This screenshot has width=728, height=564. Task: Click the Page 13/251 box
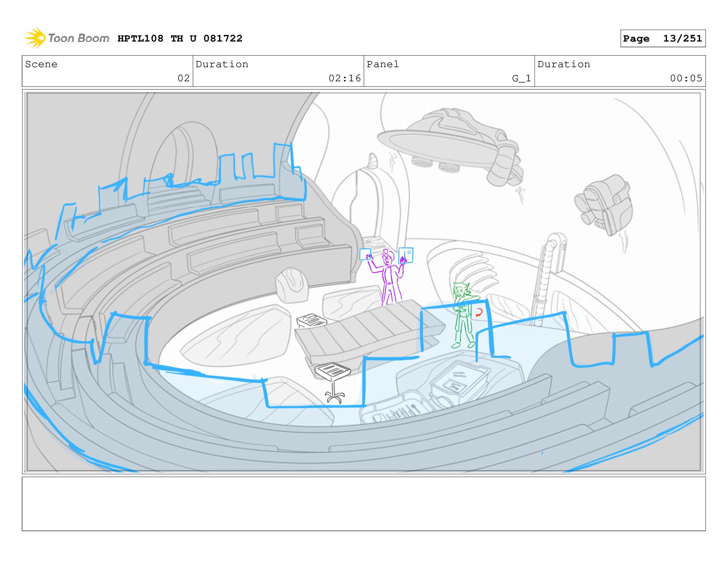[x=663, y=38]
